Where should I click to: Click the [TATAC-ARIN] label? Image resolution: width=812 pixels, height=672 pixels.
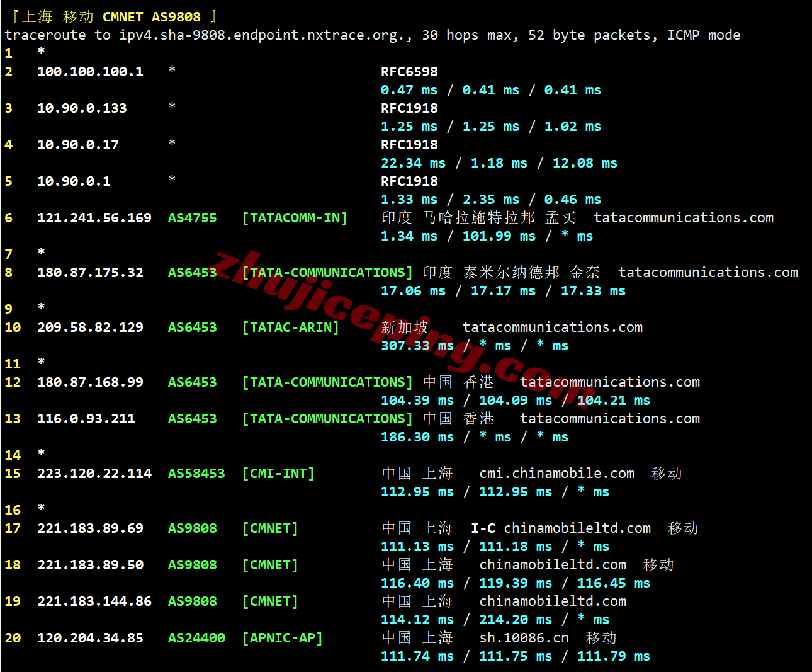(291, 327)
